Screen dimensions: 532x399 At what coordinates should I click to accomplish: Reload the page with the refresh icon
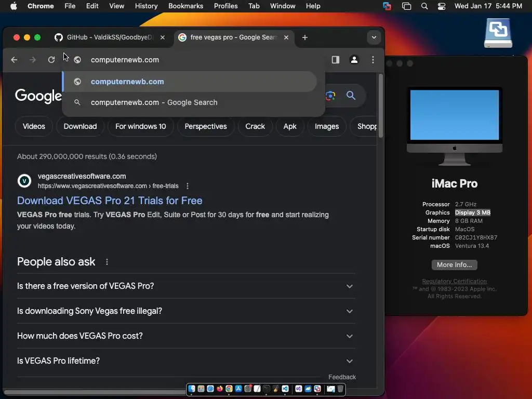(51, 60)
